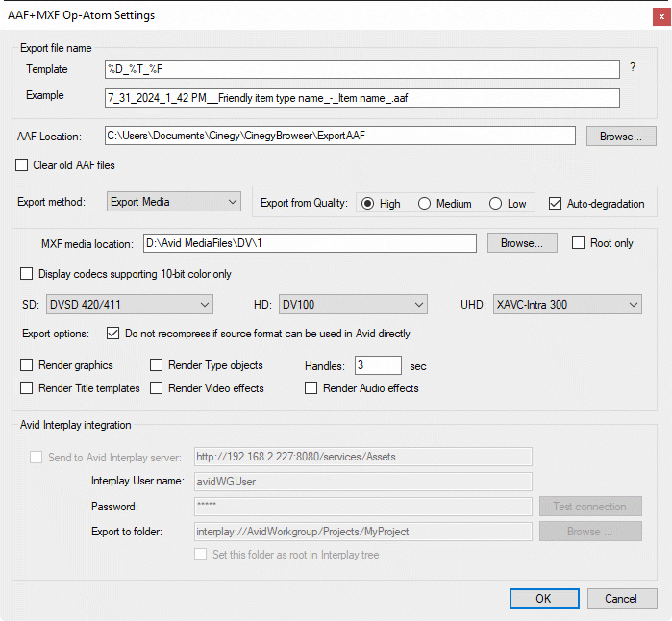672x621 pixels.
Task: Open the SD codec dropdown
Action: coord(130,305)
